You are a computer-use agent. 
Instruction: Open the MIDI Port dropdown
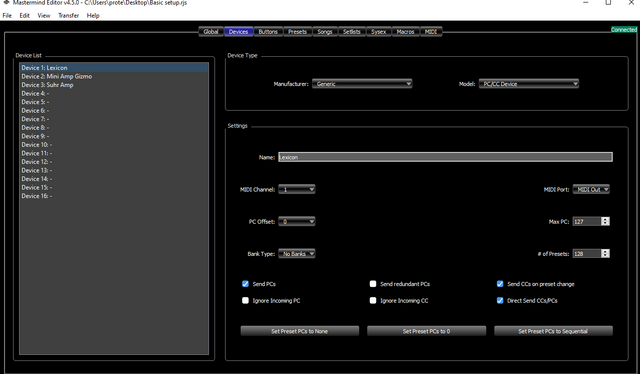(x=591, y=189)
